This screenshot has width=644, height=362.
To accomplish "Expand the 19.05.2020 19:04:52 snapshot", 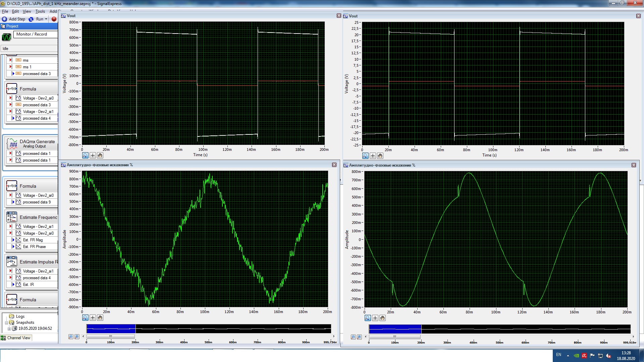I will point(9,329).
